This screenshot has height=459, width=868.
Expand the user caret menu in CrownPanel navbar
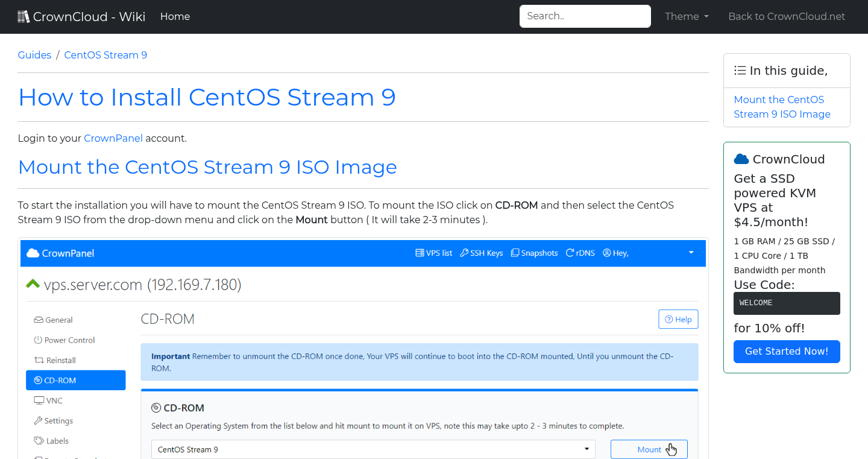tap(691, 253)
